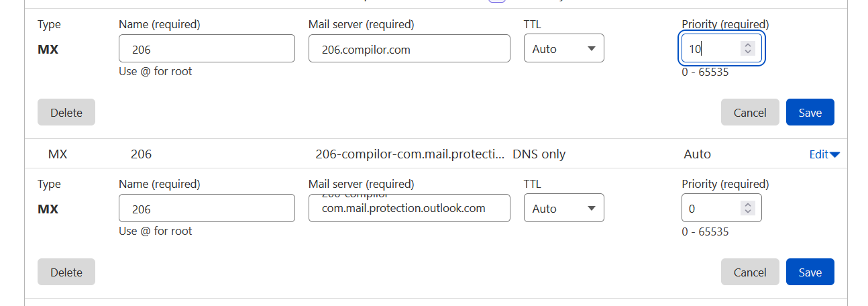Cancel editing the outlook MX record
The image size is (868, 306).
(x=750, y=272)
